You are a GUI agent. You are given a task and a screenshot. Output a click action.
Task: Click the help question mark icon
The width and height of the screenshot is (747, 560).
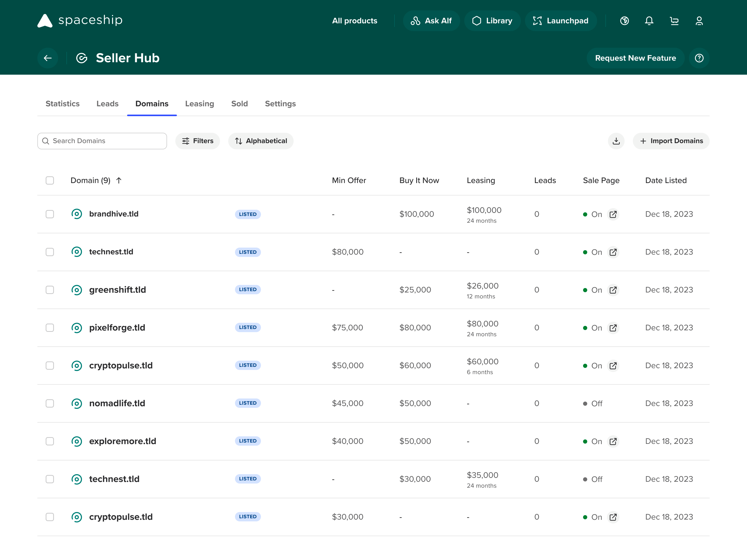tap(699, 58)
